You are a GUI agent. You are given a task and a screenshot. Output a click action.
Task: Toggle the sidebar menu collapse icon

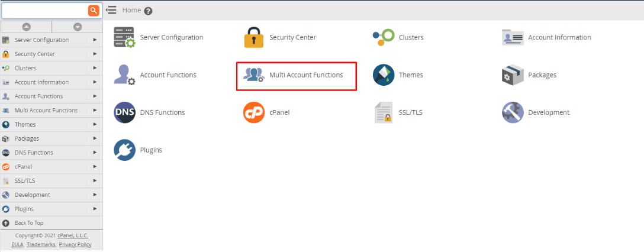coord(111,10)
